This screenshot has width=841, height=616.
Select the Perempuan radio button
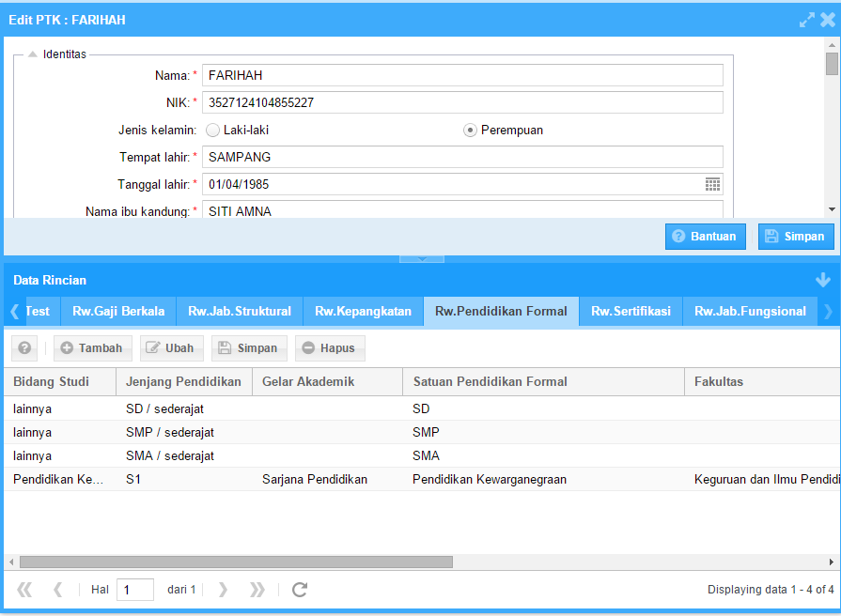click(x=470, y=131)
